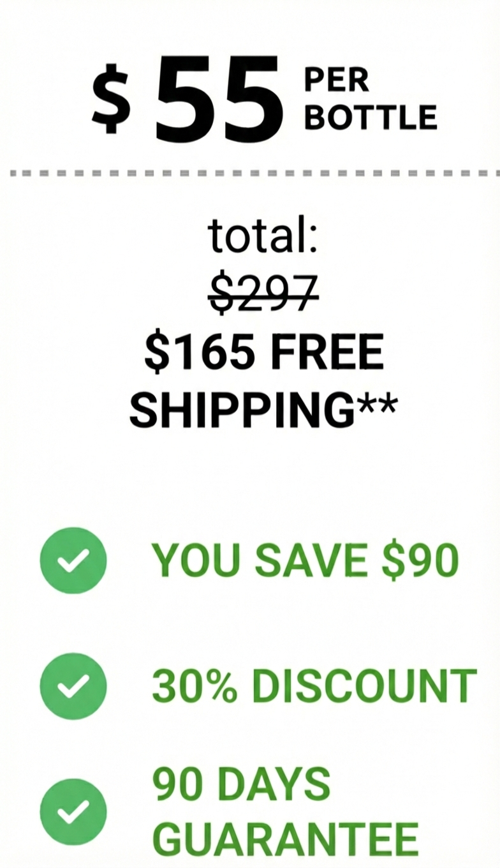Click the word GUARANTEE
This screenshot has width=500, height=868.
pos(285,839)
